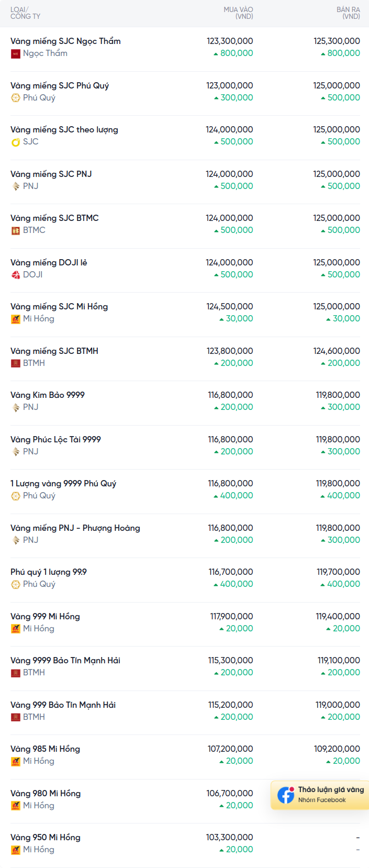Click the BÁN RA column header
Viewport: 369px width, 868px height.
(x=348, y=13)
